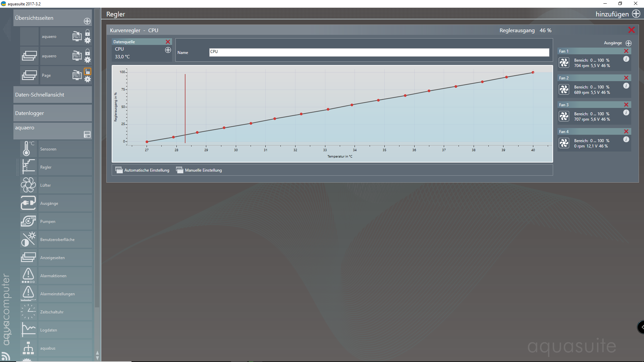Screen dimensions: 644x362
Task: Click the save icon in aquaero header
Action: pyautogui.click(x=87, y=134)
